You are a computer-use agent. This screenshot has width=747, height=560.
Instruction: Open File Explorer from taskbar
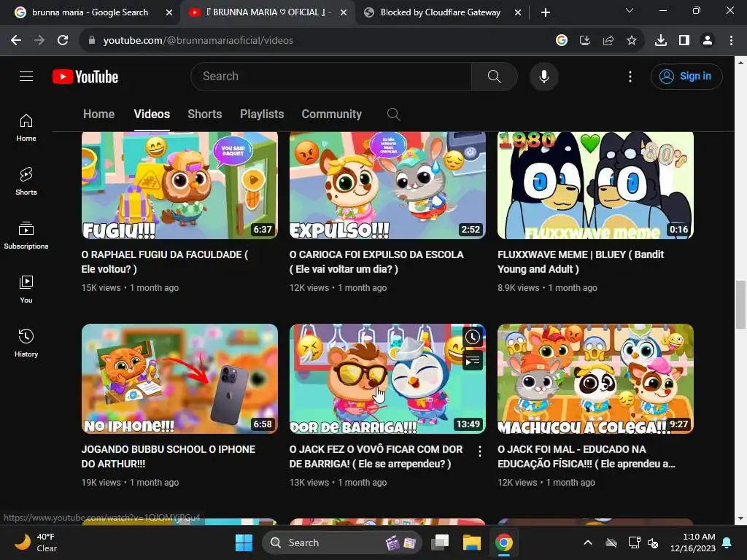click(x=472, y=542)
